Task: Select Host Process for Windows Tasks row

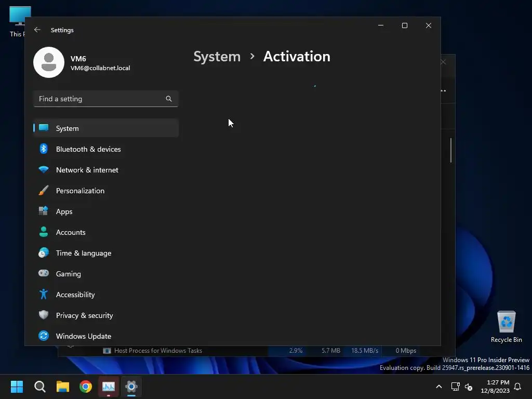Action: click(158, 351)
